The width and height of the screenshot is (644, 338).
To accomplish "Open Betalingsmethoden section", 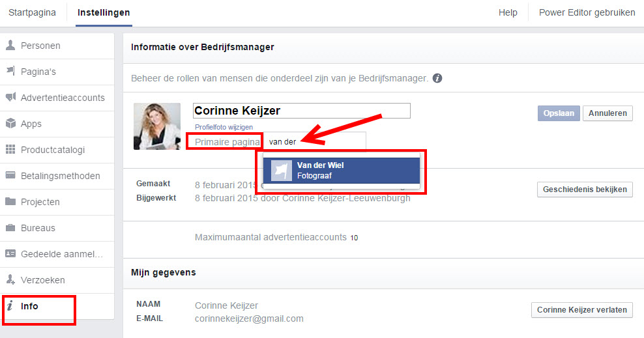I will pyautogui.click(x=57, y=176).
